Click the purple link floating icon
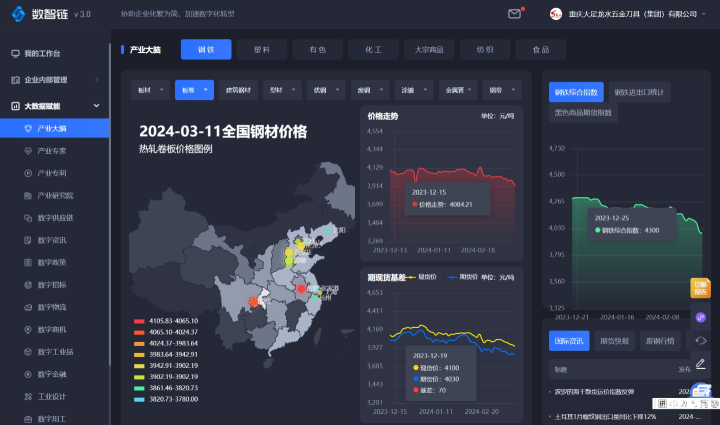 coord(701,317)
